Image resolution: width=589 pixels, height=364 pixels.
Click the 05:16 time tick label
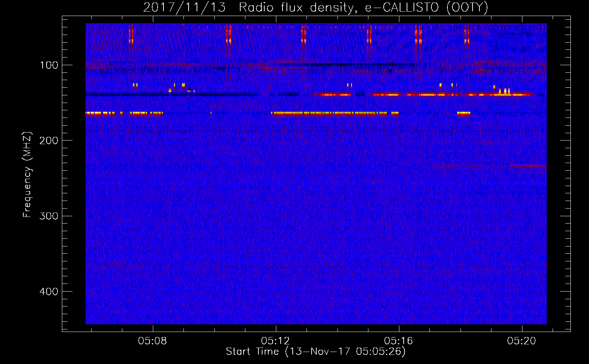(x=399, y=341)
